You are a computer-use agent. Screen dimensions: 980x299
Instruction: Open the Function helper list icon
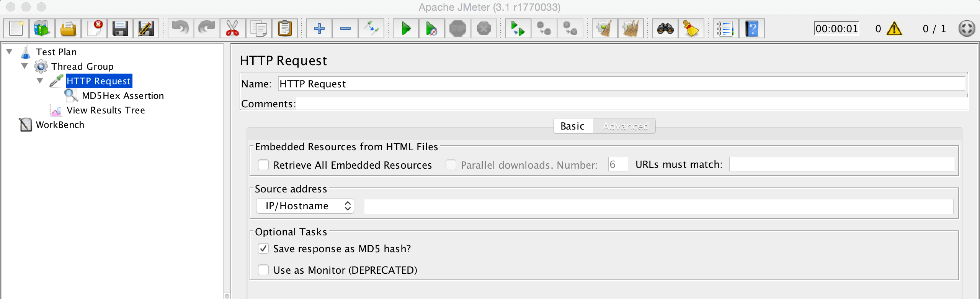[726, 29]
